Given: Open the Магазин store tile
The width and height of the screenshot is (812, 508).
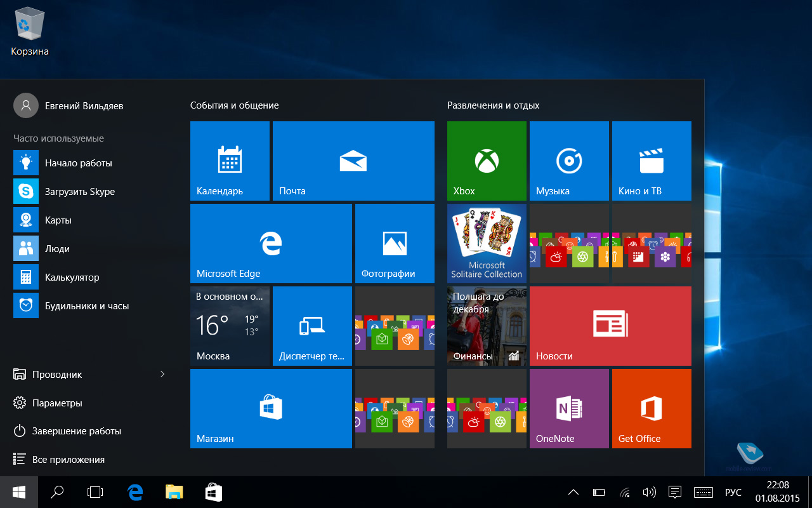Looking at the screenshot, I should [271, 408].
